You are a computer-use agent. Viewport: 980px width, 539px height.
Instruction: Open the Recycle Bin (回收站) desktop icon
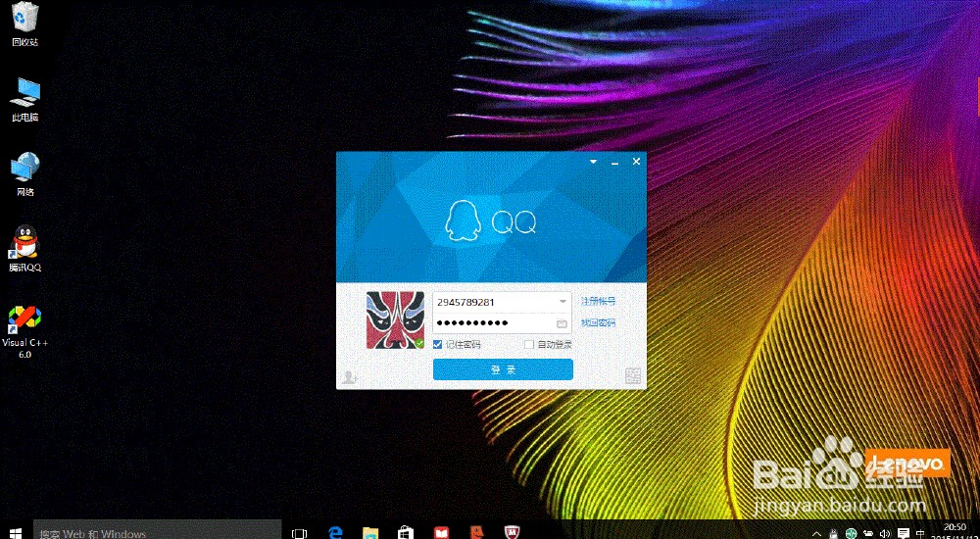coord(25,25)
